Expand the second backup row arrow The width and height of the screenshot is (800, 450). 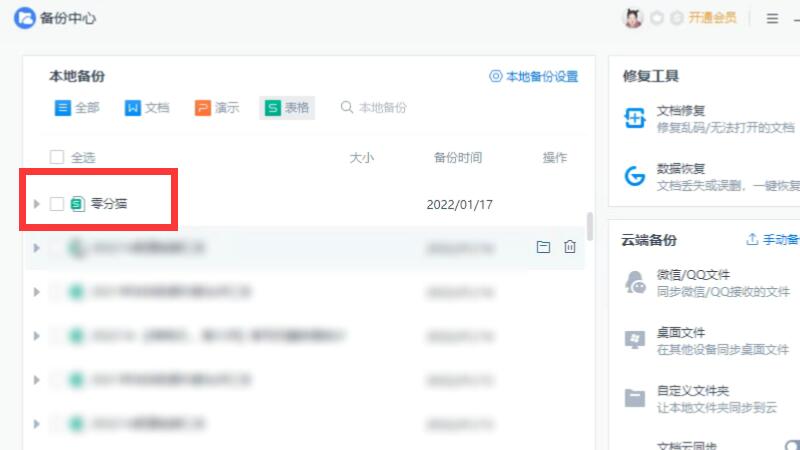[37, 247]
